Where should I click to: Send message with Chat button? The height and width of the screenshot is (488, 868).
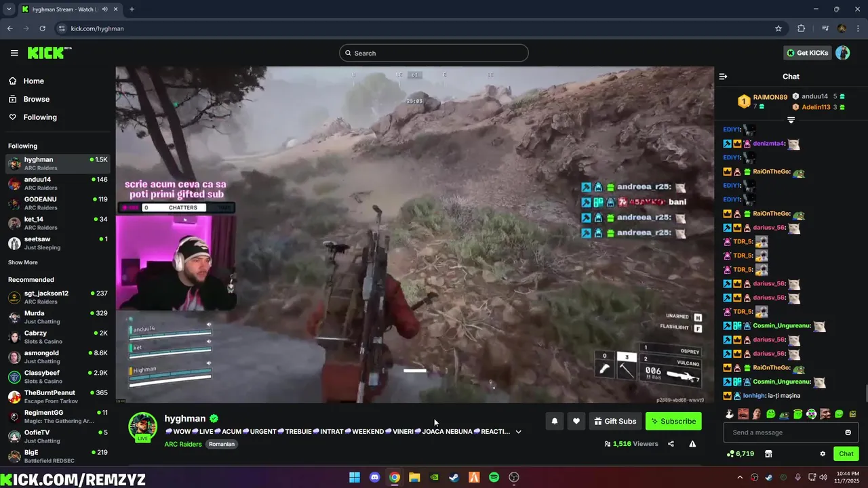click(x=846, y=453)
